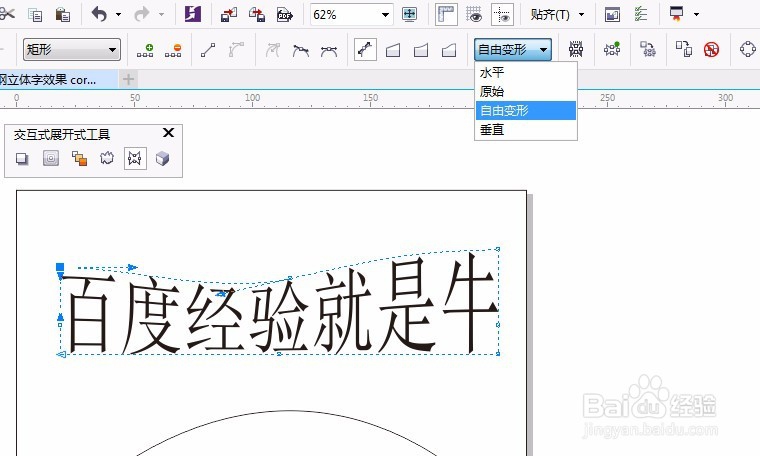Screen dimensions: 760x456
Task: Choose highlighted 自由变形 list option
Action: tap(526, 110)
